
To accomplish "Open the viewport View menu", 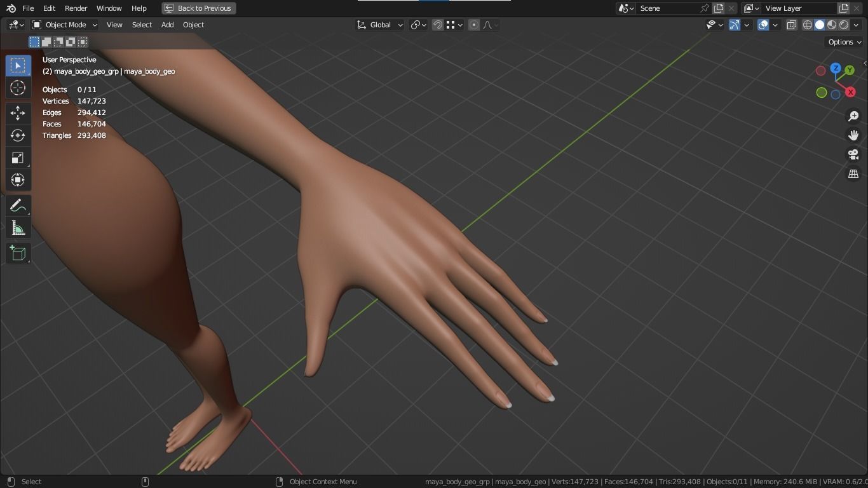I will [x=114, y=25].
